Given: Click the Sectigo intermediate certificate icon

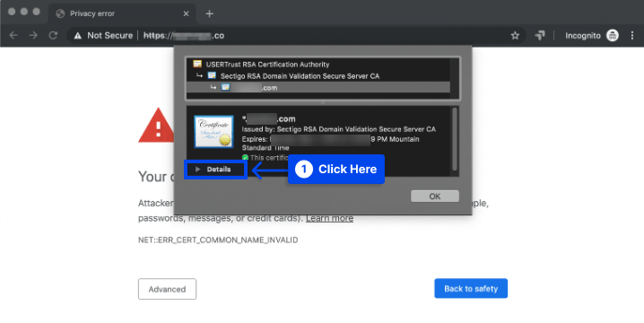Looking at the screenshot, I should (x=212, y=75).
